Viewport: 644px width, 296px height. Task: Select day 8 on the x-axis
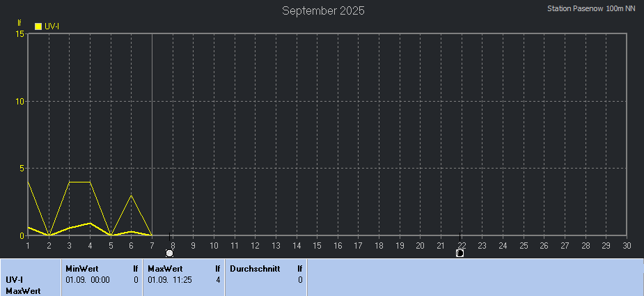(x=173, y=245)
